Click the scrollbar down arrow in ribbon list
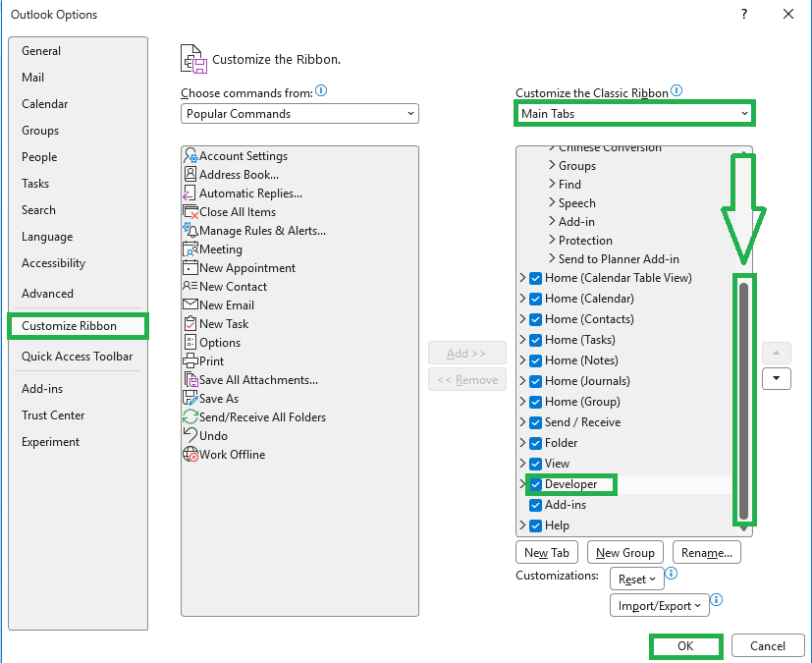Screen dimensions: 812x663 (x=743, y=528)
